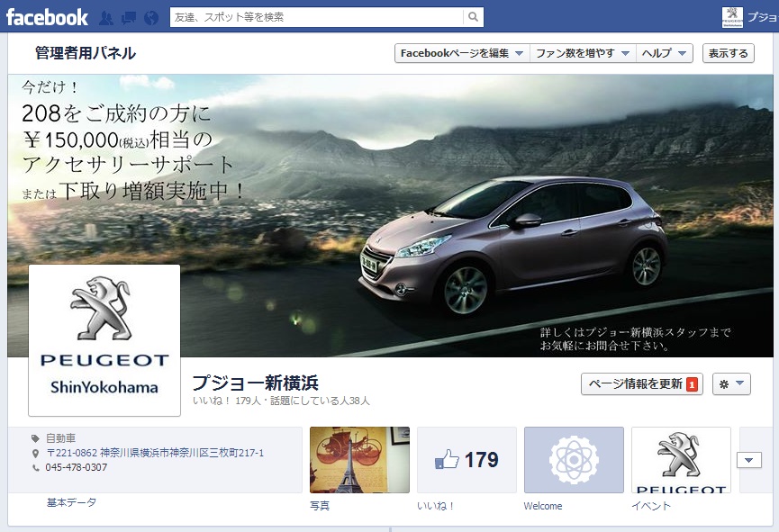Image resolution: width=779 pixels, height=532 pixels.
Task: Open the friend requests icon
Action: coord(106,18)
